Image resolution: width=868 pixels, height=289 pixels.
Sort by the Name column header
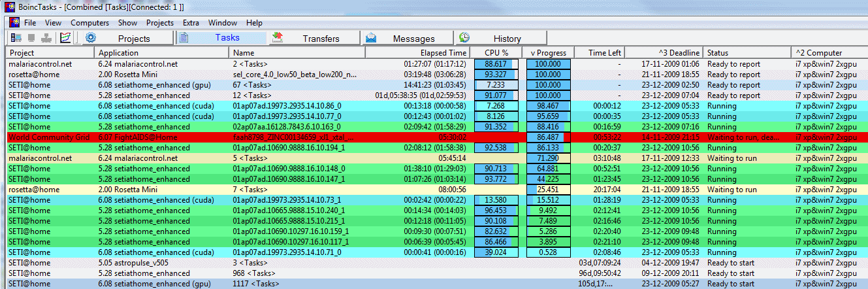296,52
